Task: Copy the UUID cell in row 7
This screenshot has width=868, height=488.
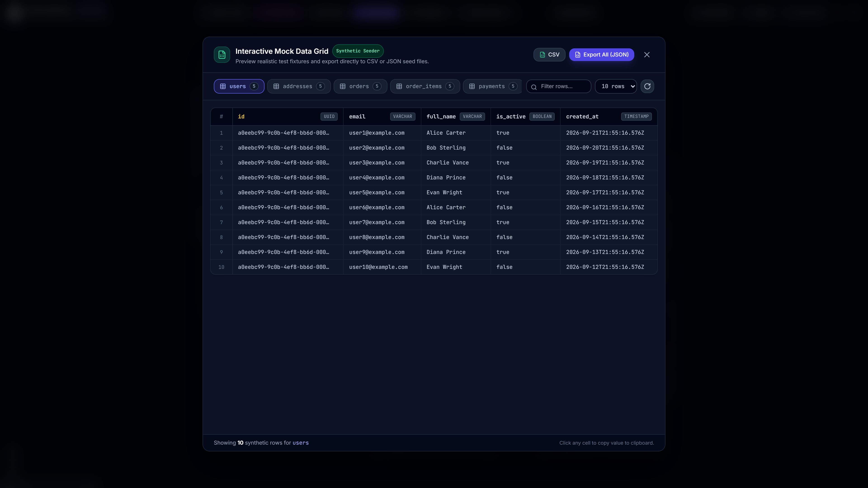Action: (288, 222)
